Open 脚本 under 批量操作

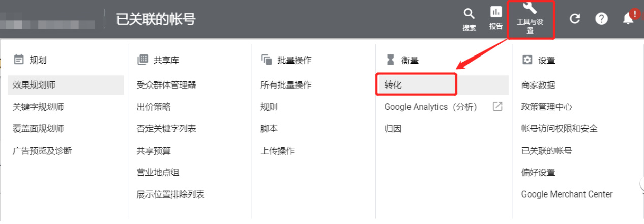[269, 129]
